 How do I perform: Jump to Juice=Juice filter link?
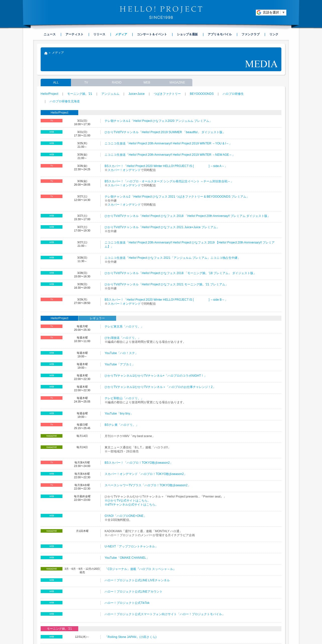(x=136, y=94)
